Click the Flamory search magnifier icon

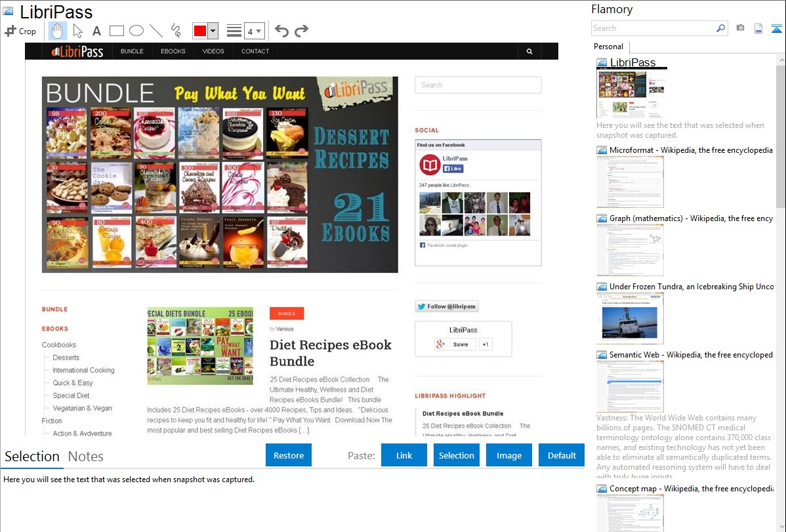point(721,28)
